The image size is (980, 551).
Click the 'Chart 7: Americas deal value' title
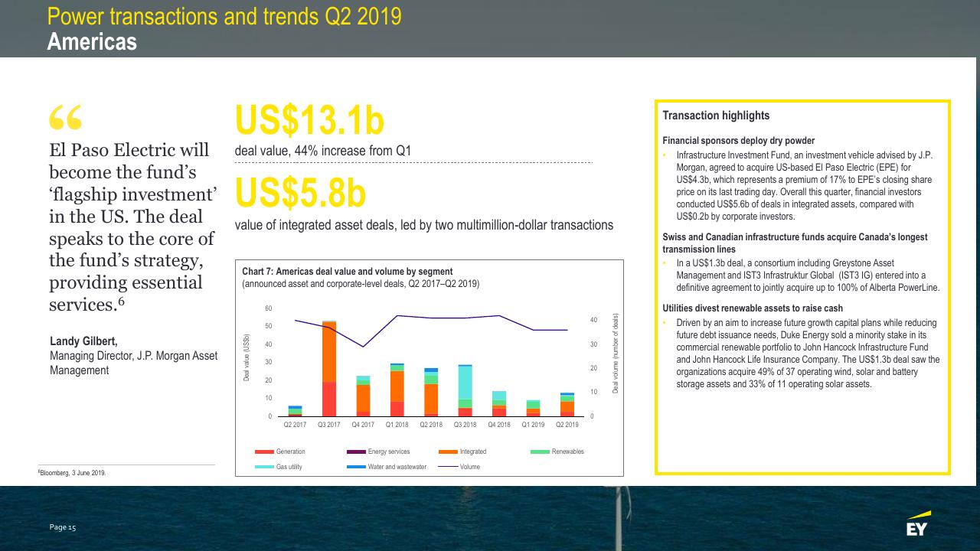[x=347, y=271]
